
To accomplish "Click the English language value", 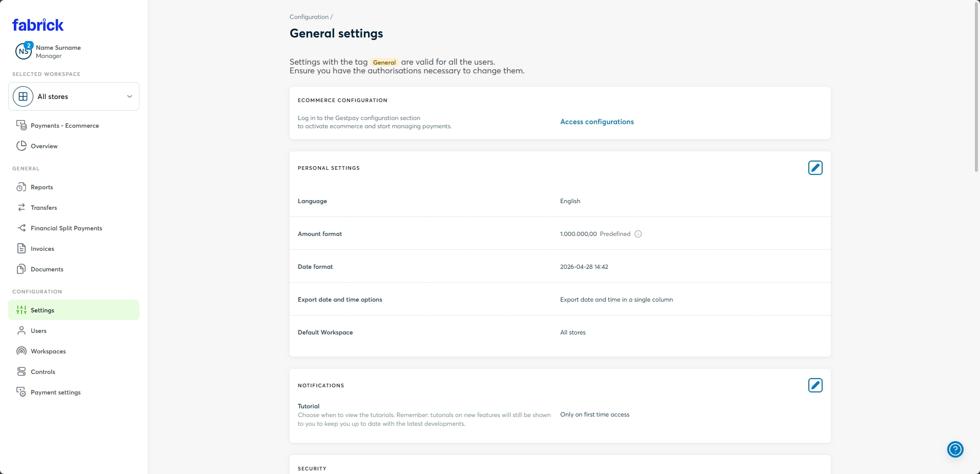I will point(570,201).
